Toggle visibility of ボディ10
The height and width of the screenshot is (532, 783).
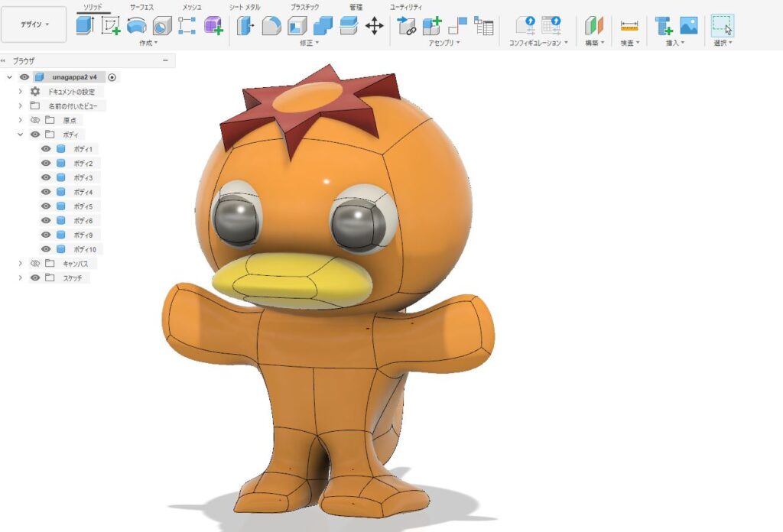(x=46, y=249)
